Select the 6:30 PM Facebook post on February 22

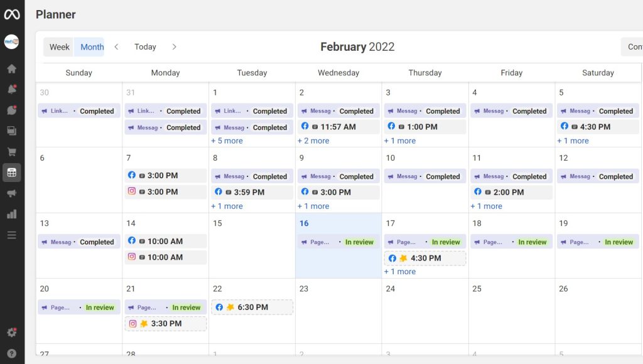pyautogui.click(x=252, y=307)
